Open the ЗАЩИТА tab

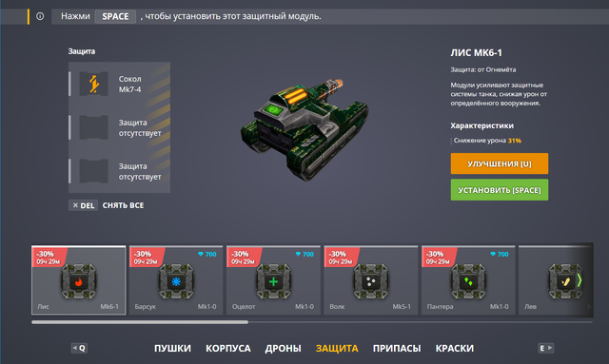[337, 348]
